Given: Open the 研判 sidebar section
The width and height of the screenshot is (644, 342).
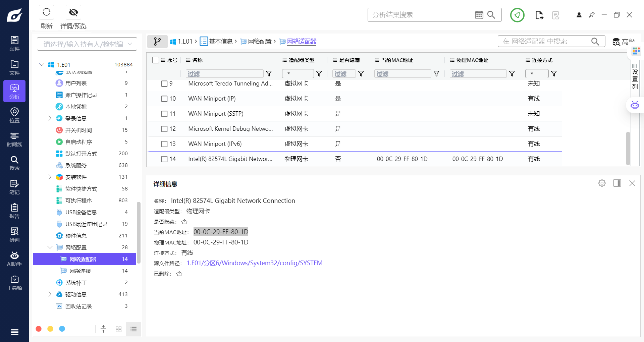Looking at the screenshot, I should pyautogui.click(x=14, y=235).
